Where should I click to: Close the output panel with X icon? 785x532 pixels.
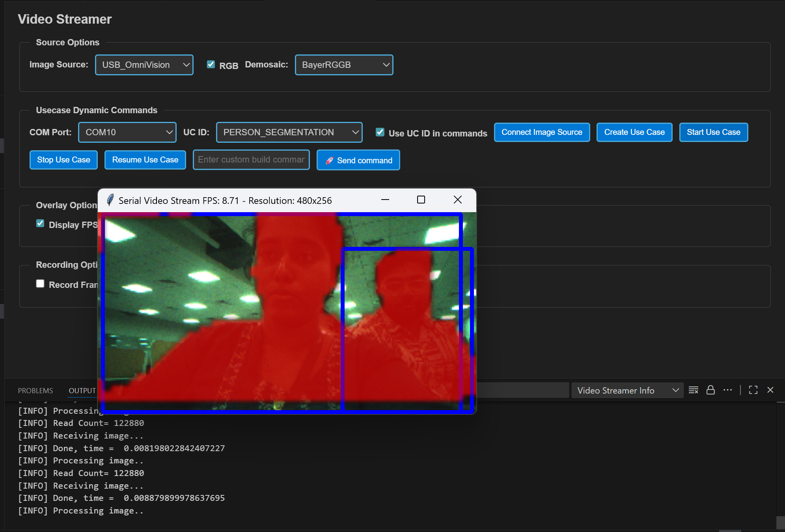tap(770, 390)
